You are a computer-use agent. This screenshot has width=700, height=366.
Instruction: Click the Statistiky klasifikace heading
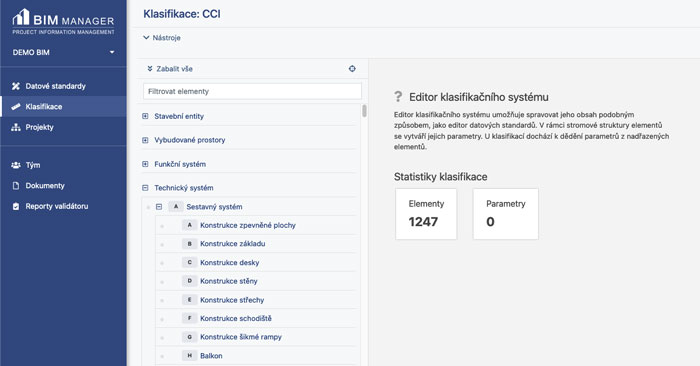coord(441,177)
